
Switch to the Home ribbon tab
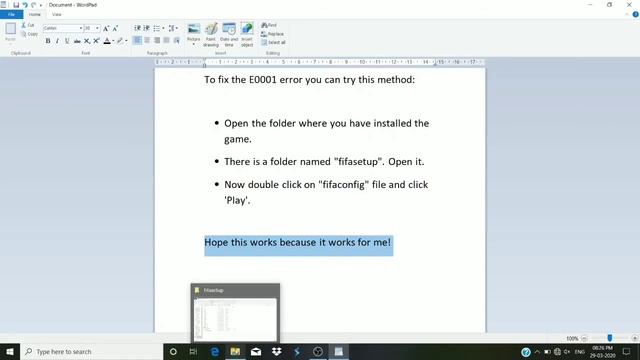[35, 14]
